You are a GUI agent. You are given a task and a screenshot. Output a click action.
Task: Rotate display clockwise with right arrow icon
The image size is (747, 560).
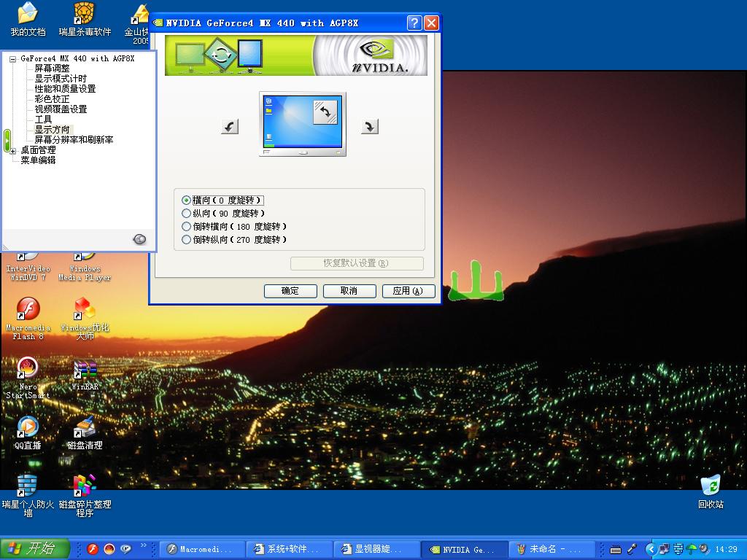[x=370, y=127]
